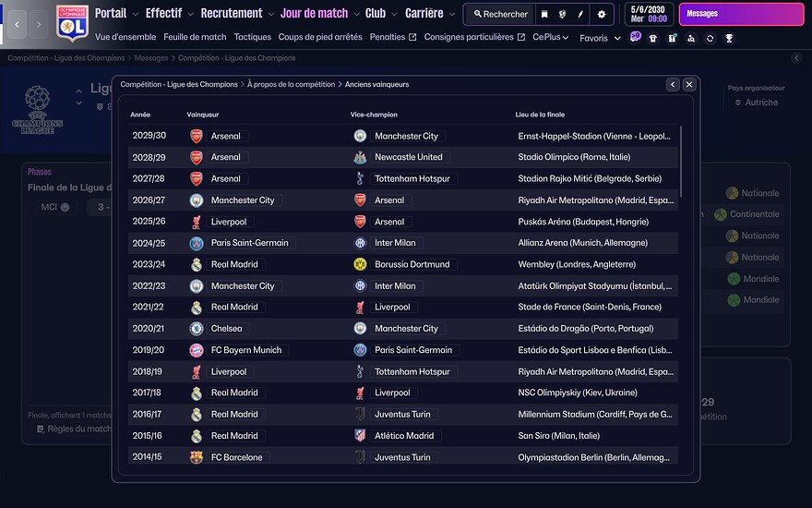Click the Continentale reputation label in background

click(755, 214)
